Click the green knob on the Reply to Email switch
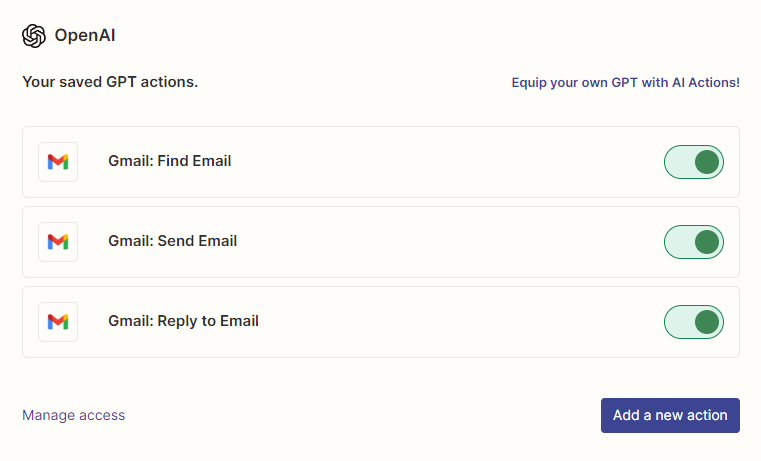The image size is (761, 461). [x=707, y=322]
